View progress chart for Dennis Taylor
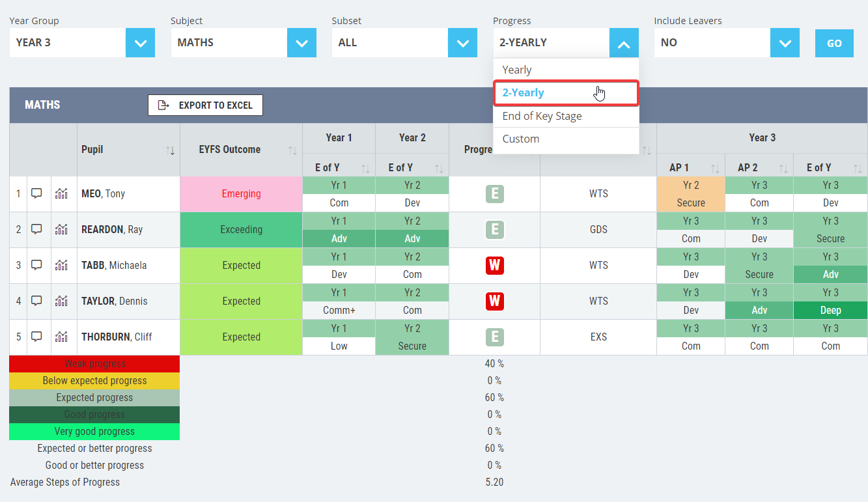 [x=62, y=301]
